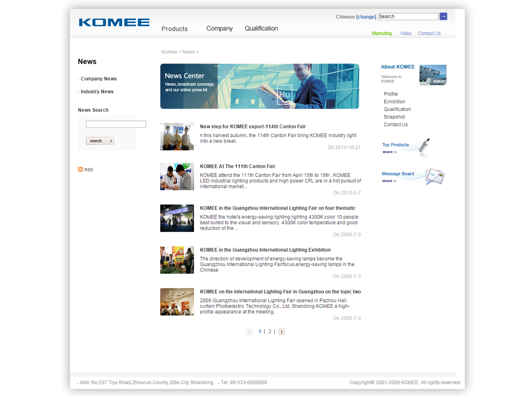Click the footer copyright notice
The height and width of the screenshot is (396, 532).
(x=405, y=382)
